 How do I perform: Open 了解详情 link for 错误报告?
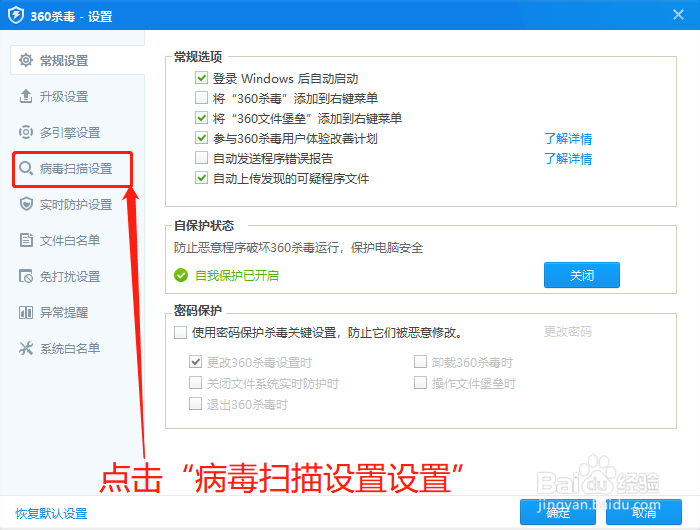click(x=568, y=159)
